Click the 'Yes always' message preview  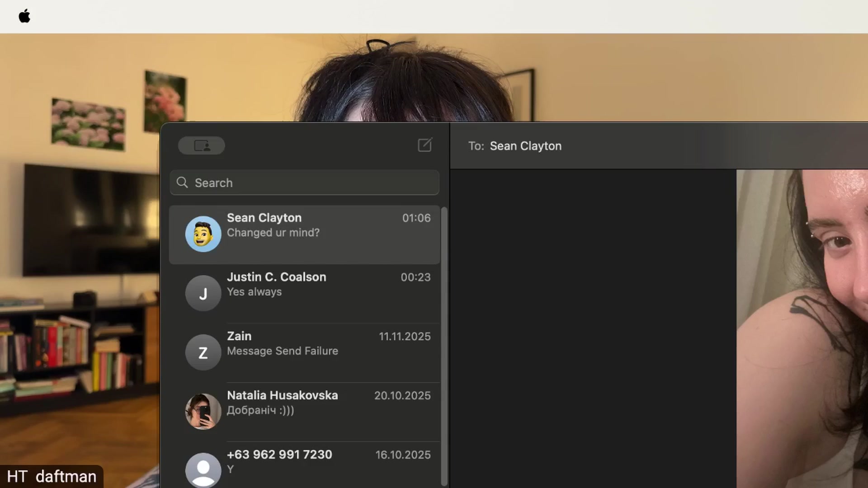click(x=254, y=292)
